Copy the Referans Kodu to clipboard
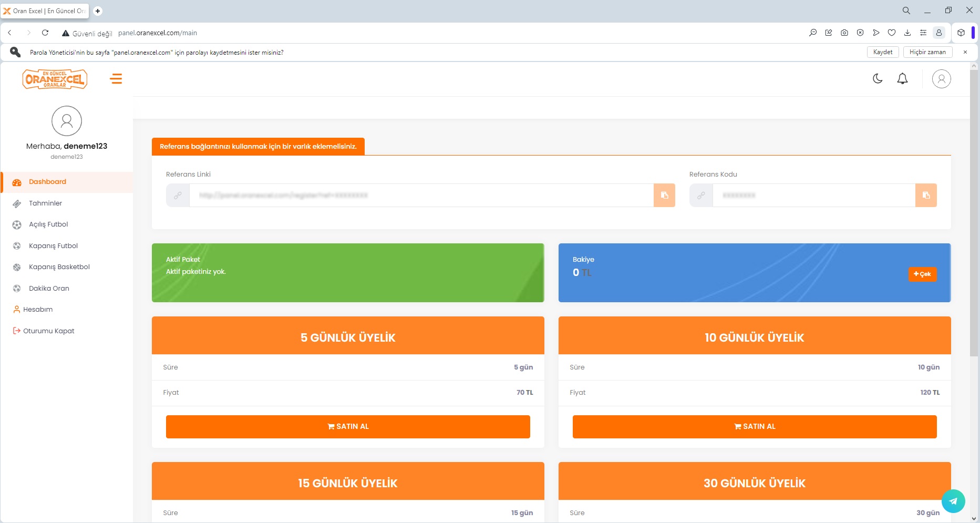The width and height of the screenshot is (980, 523). tap(926, 196)
